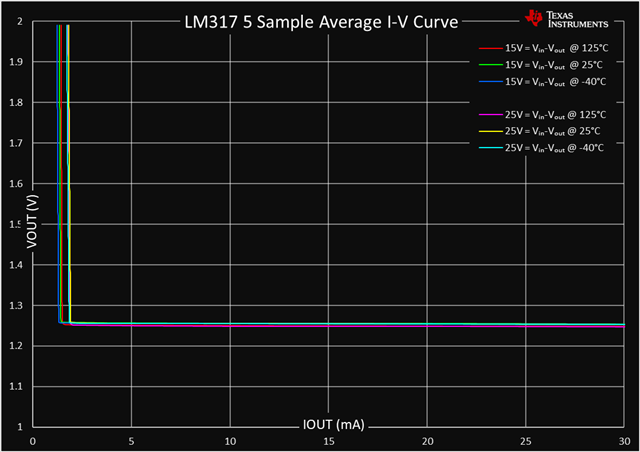This screenshot has height=452, width=640.
Task: Click the y-axis tick value 1.3
Action: point(16,305)
